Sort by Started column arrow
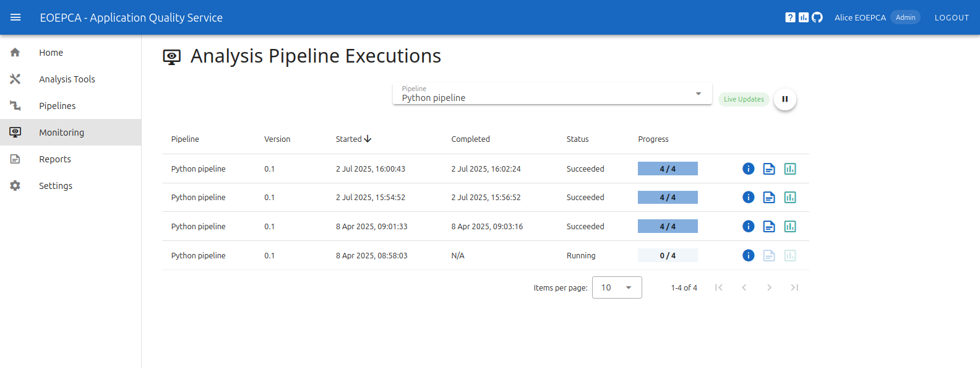The height and width of the screenshot is (368, 980). (x=367, y=139)
